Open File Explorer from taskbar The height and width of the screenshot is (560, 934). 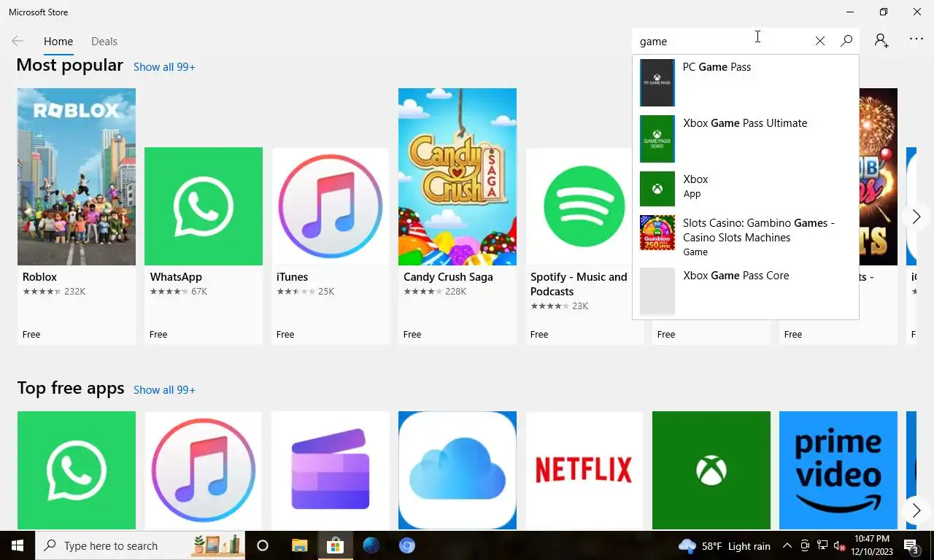pyautogui.click(x=299, y=545)
